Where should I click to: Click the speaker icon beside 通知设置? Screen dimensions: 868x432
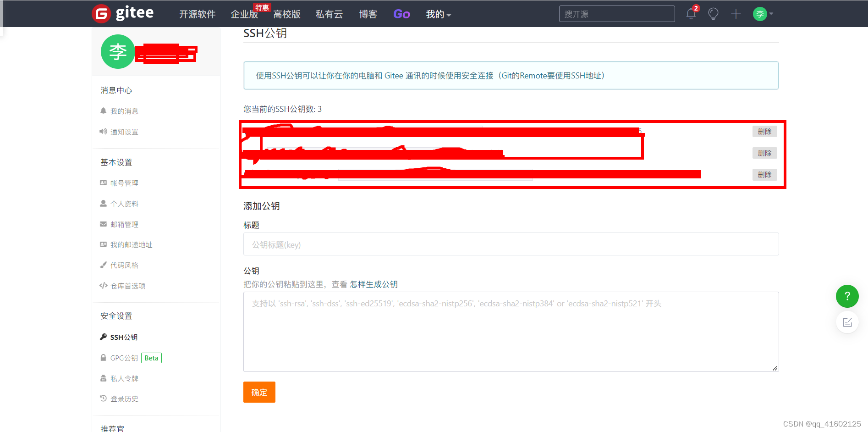point(103,131)
